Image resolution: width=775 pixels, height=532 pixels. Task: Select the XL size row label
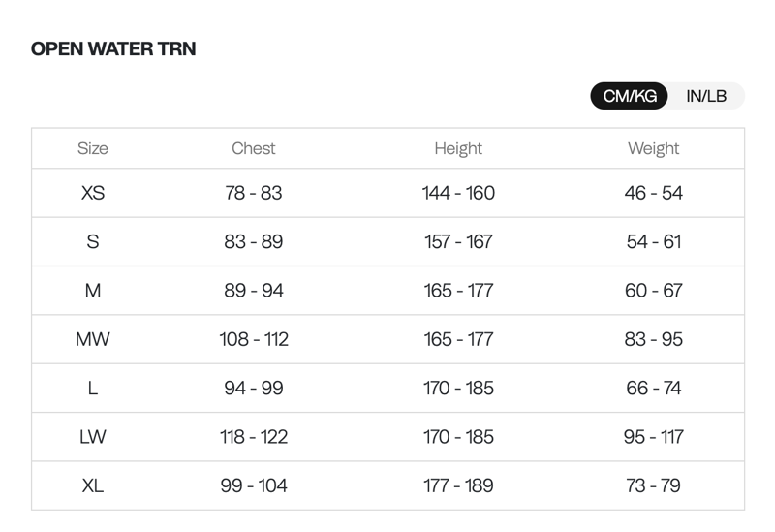[x=93, y=485]
